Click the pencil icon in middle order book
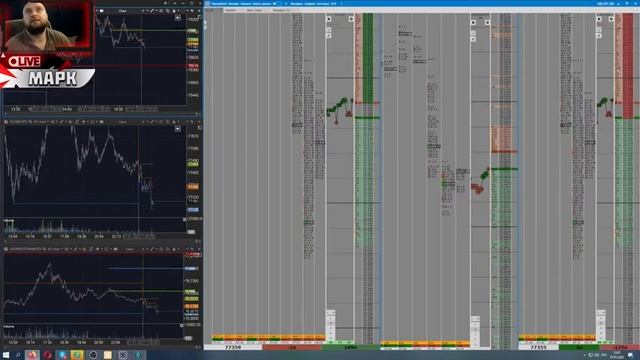Image resolution: width=640 pixels, height=360 pixels. click(x=473, y=39)
